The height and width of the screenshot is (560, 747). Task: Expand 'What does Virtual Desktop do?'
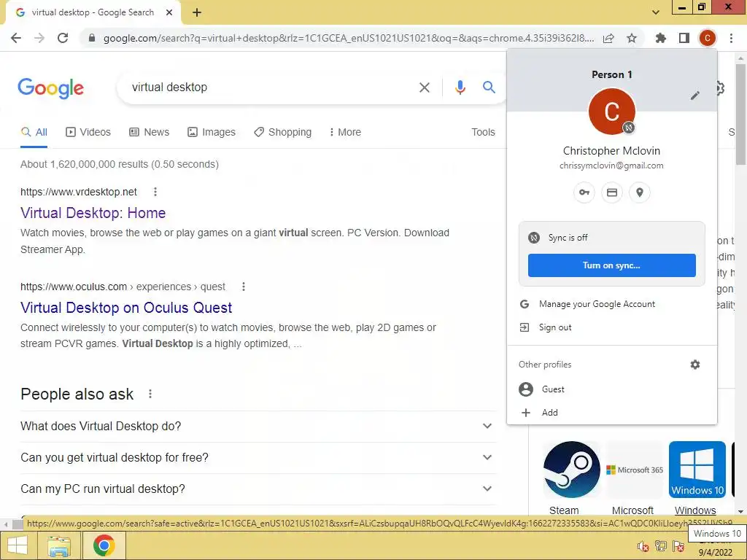pyautogui.click(x=258, y=426)
